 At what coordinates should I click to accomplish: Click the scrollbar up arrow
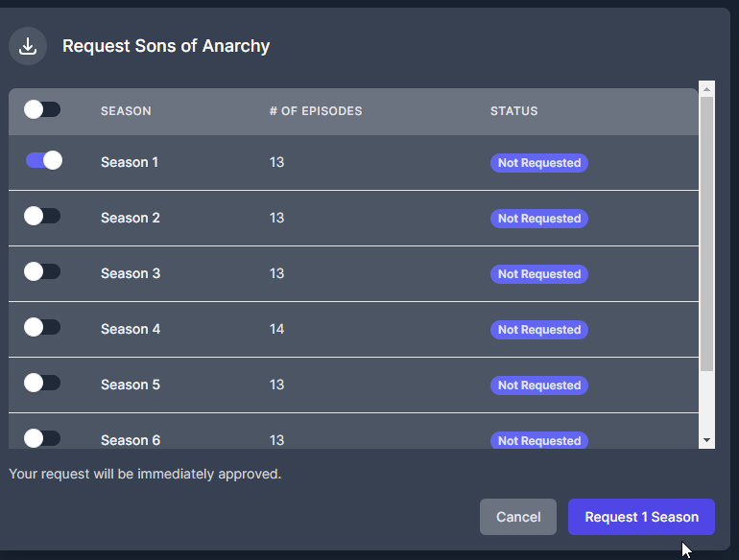706,88
